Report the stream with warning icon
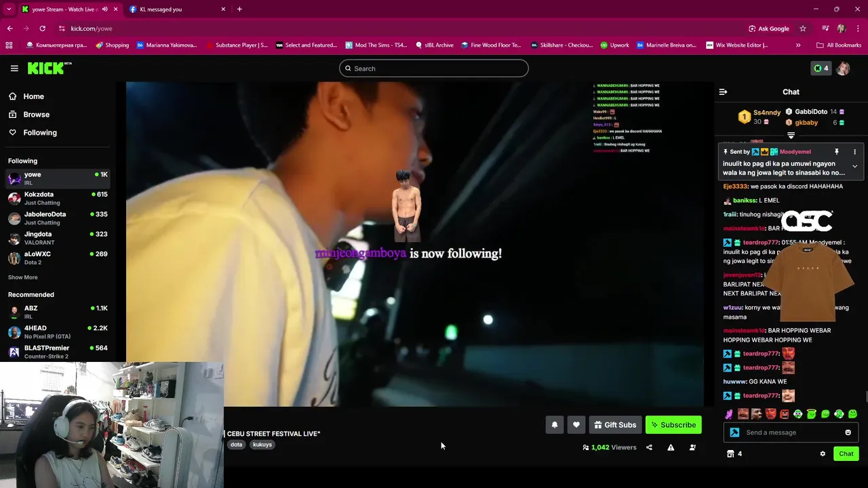868x488 pixels. click(671, 447)
